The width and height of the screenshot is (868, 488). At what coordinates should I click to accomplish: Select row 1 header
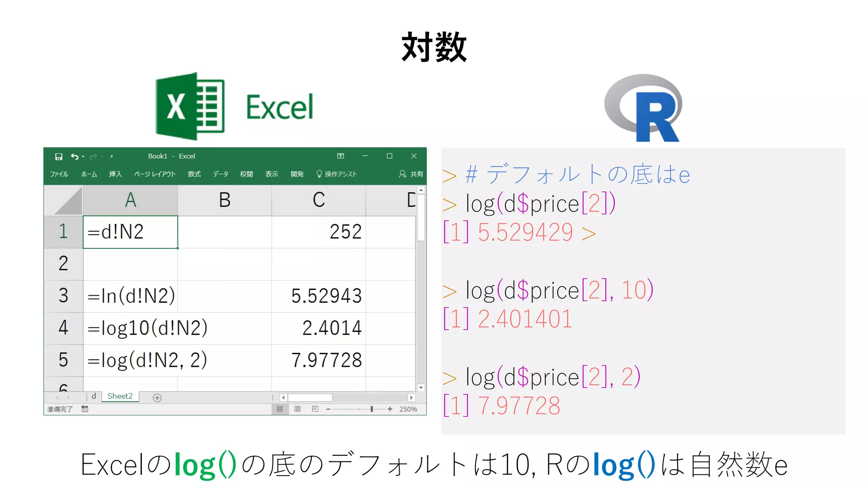pos(64,232)
